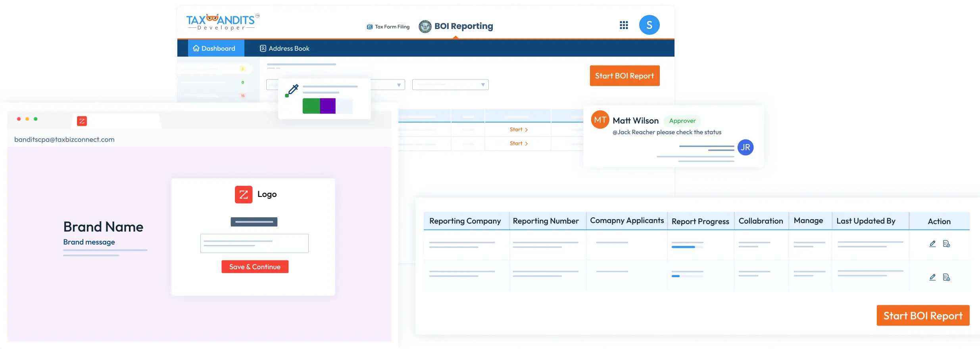This screenshot has height=349, width=980.
Task: Select the eyedropper color picker tool
Action: pyautogui.click(x=292, y=91)
